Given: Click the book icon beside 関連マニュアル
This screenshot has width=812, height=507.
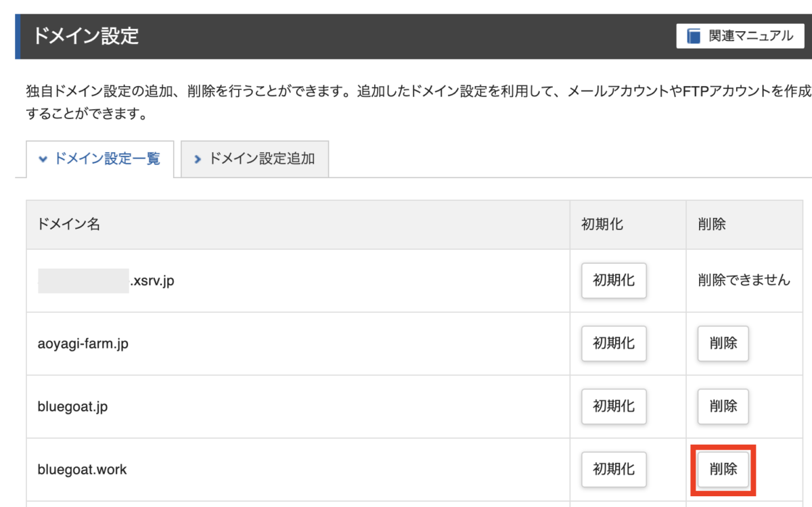Looking at the screenshot, I should (694, 37).
